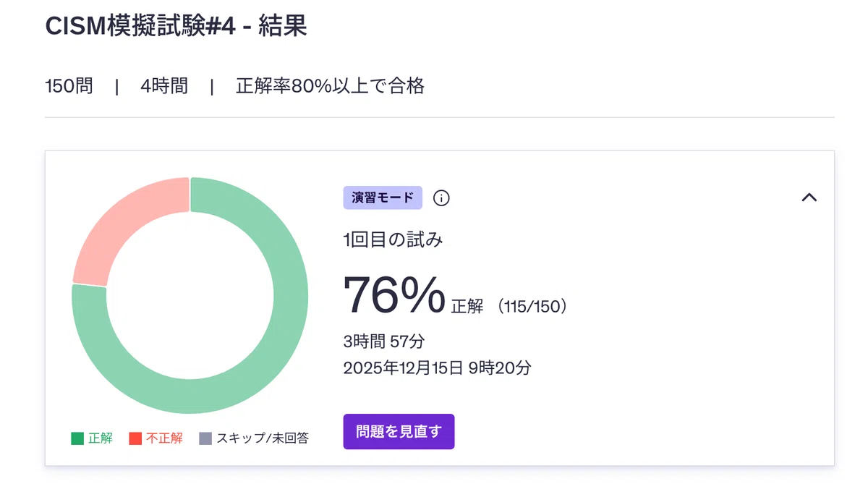Viewport: 868px width, 497px height.
Task: Click the text 150問
Action: (69, 87)
